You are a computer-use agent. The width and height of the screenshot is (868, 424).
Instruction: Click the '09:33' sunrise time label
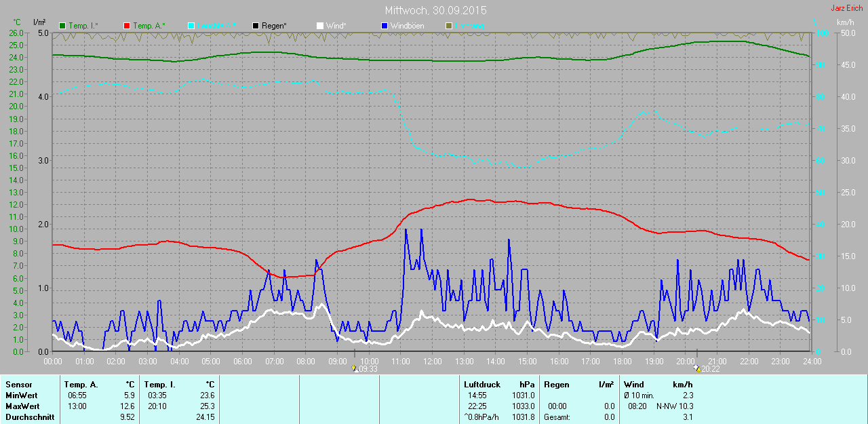tap(368, 370)
